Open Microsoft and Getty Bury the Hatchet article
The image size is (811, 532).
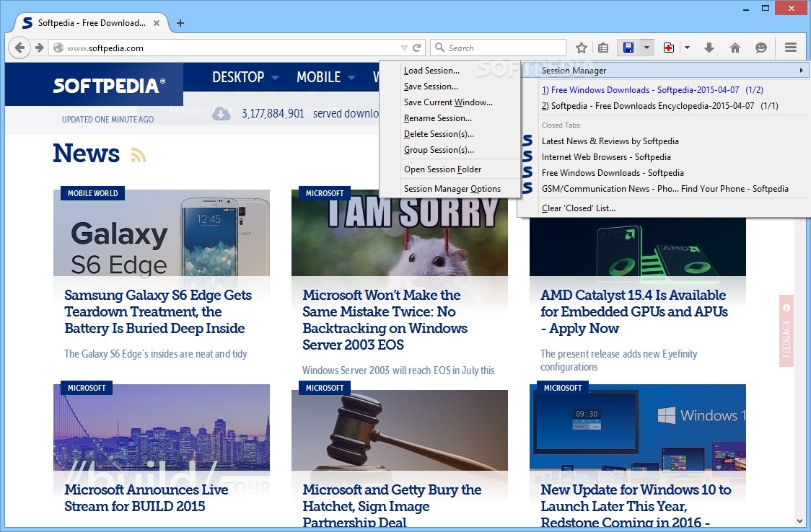click(392, 505)
